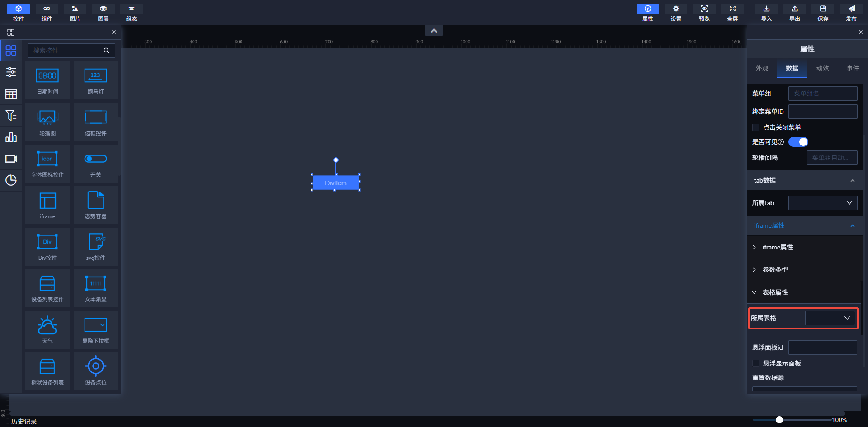Select the table category icon in sidebar
This screenshot has height=427, width=868.
11,94
